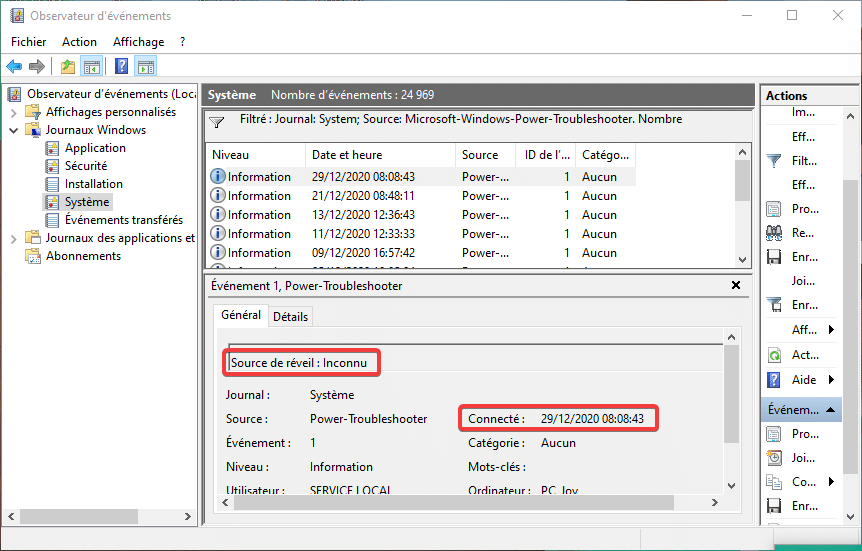This screenshot has height=551, width=862.
Task: Click the filter funnel icon in the Actions pane
Action: [774, 160]
